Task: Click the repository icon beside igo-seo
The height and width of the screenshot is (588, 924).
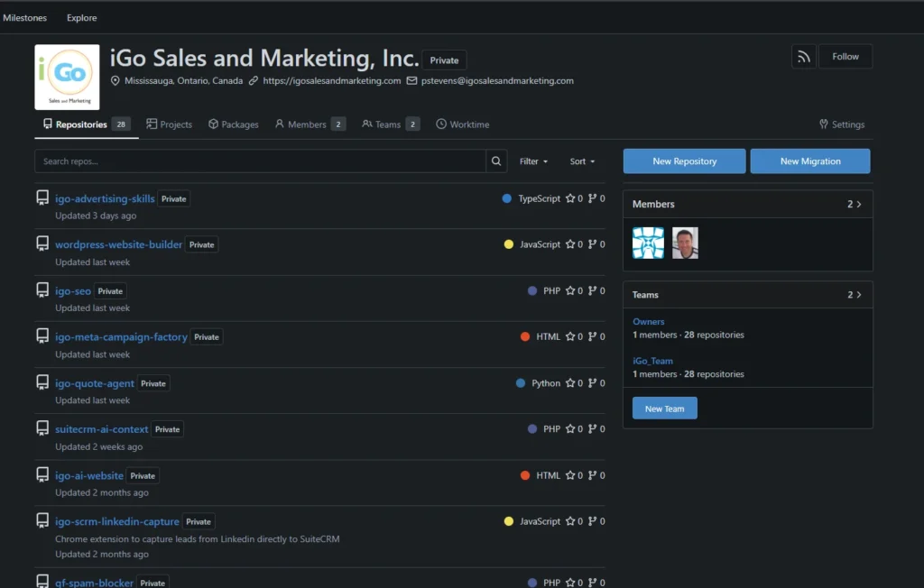Action: 42,289
